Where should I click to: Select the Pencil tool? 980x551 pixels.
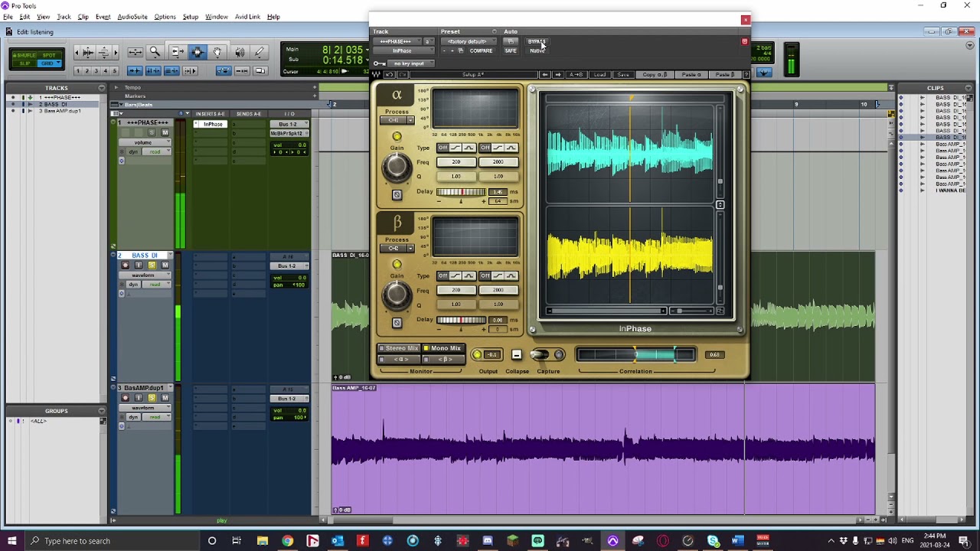(260, 52)
